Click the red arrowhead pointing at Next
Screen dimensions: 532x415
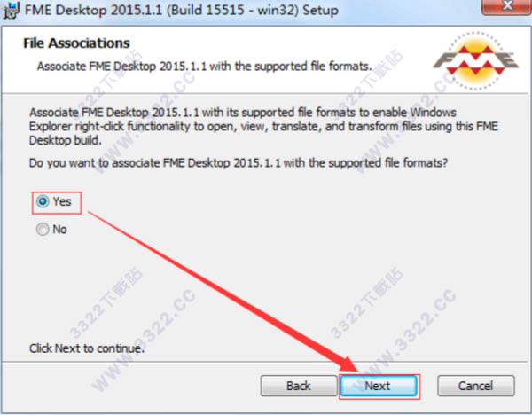[348, 365]
